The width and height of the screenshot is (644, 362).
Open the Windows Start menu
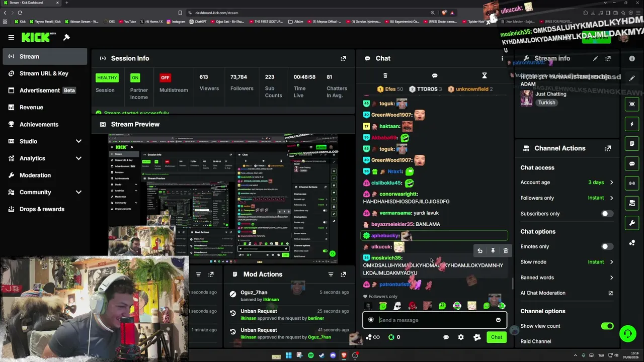click(288, 355)
